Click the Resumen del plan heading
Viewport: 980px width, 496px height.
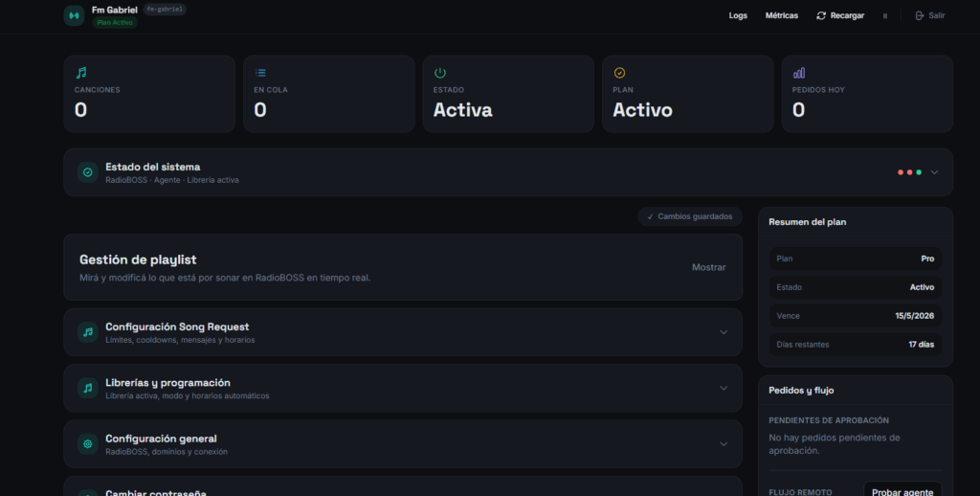(808, 222)
